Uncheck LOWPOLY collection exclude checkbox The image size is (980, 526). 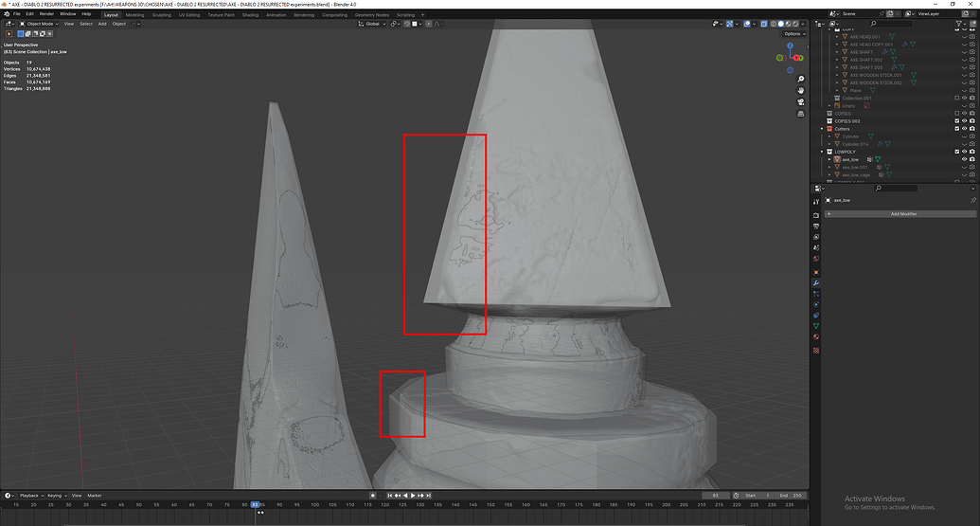tap(957, 152)
